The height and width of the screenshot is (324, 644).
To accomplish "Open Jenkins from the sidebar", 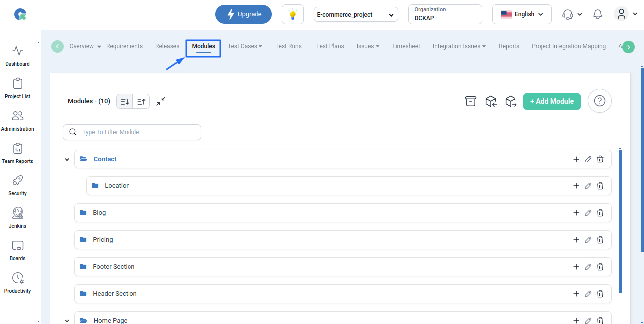I will click(18, 217).
